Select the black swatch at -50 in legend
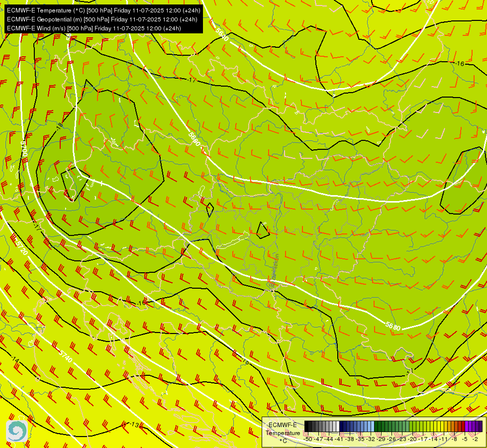 click(306, 426)
